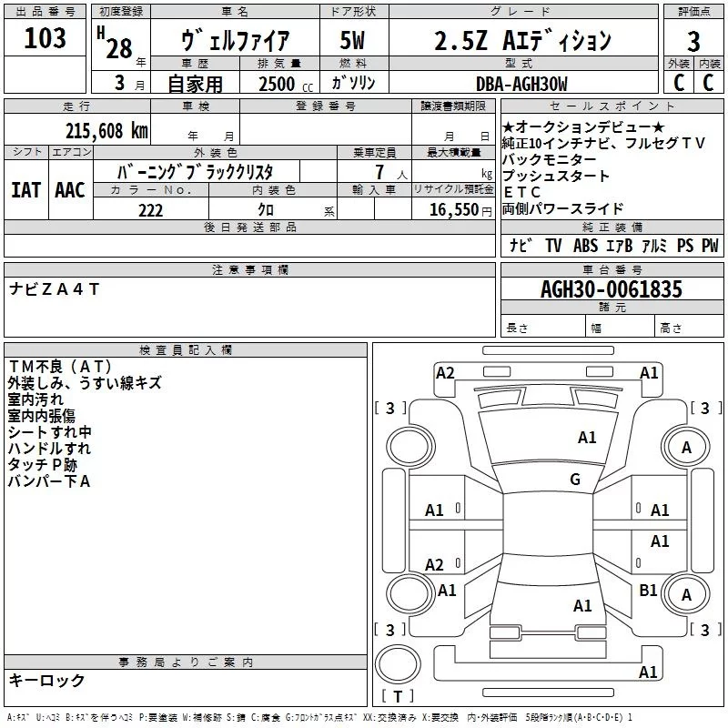Click the キーロック office notice text

click(x=46, y=680)
